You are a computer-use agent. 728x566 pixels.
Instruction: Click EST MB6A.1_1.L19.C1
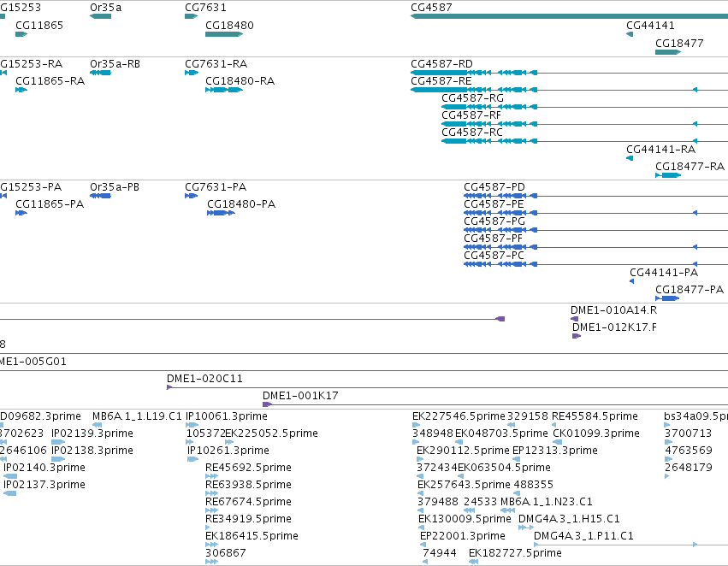[97, 425]
